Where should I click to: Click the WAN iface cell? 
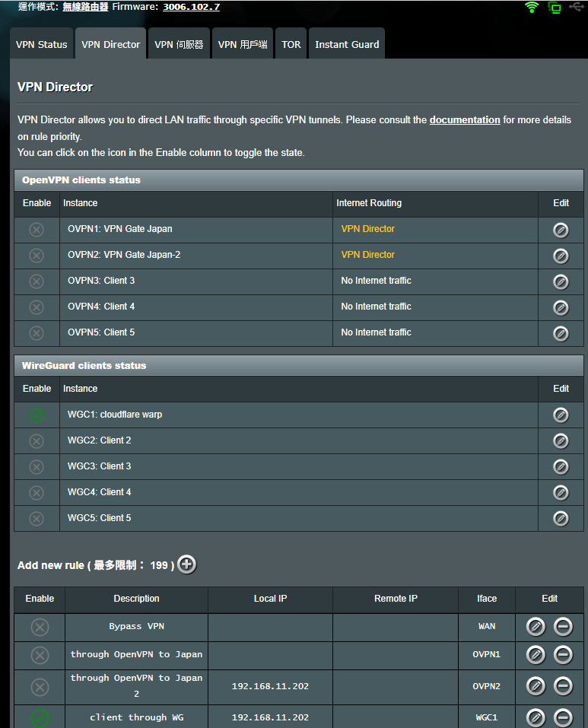pyautogui.click(x=487, y=626)
